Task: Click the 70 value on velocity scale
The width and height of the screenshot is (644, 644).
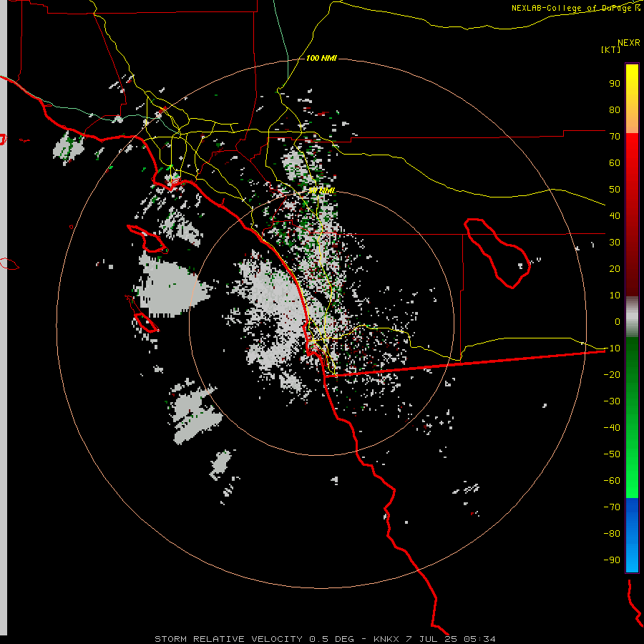Action: [x=615, y=137]
